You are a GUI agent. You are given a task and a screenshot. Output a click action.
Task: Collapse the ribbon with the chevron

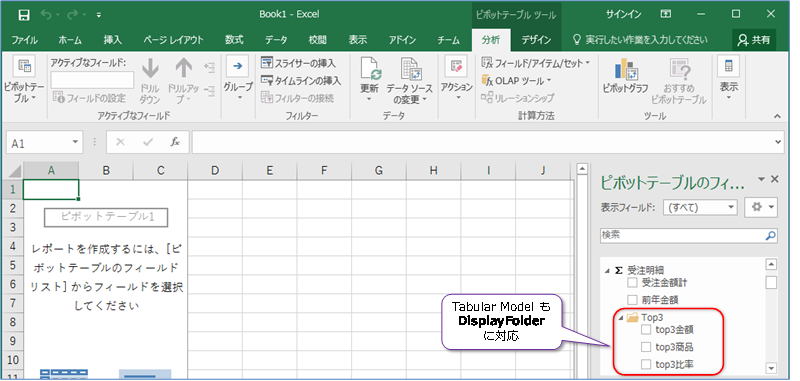click(x=777, y=116)
